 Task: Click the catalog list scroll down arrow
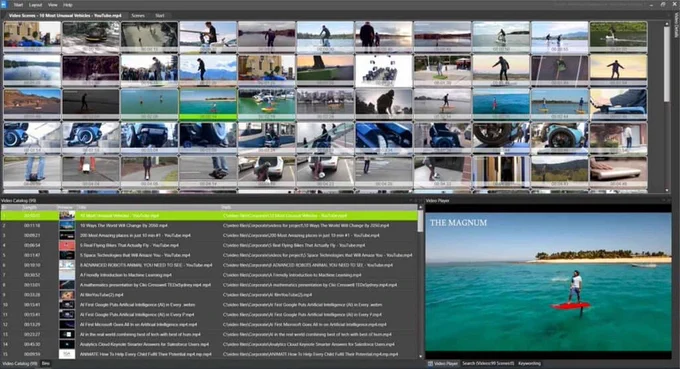coord(420,356)
